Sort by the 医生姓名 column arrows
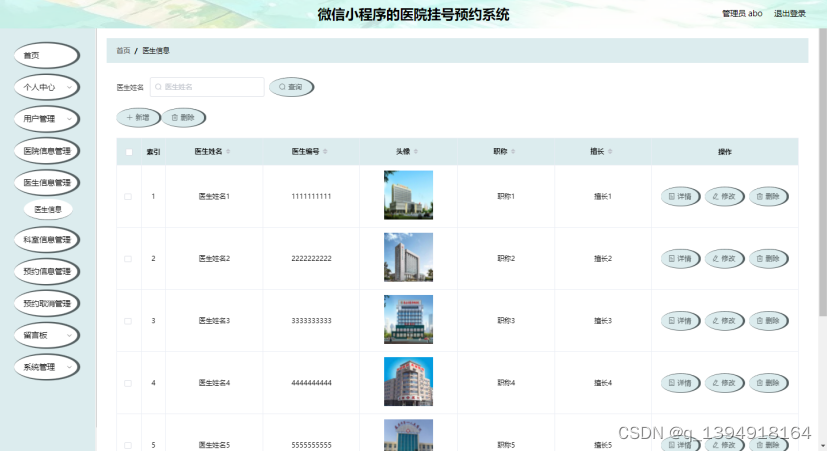Image resolution: width=827 pixels, height=451 pixels. pos(228,151)
